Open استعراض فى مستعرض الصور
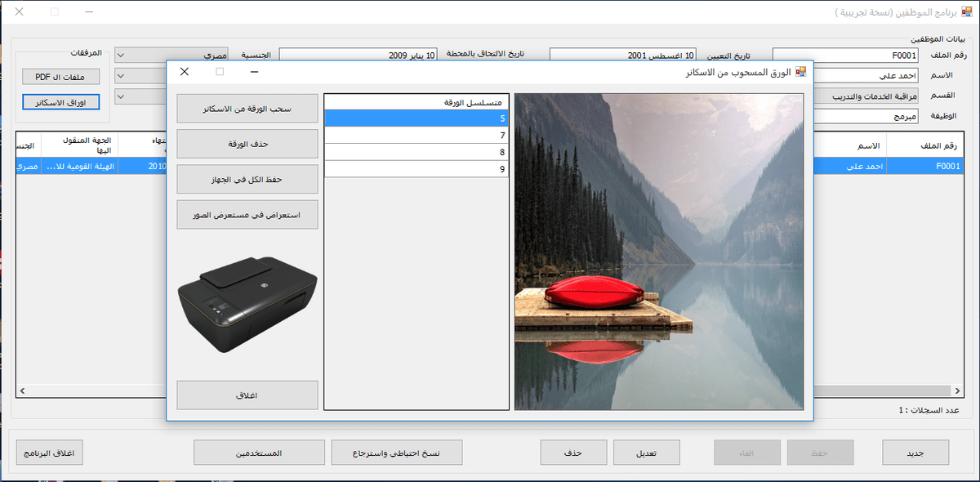This screenshot has height=482, width=980. pos(247,215)
